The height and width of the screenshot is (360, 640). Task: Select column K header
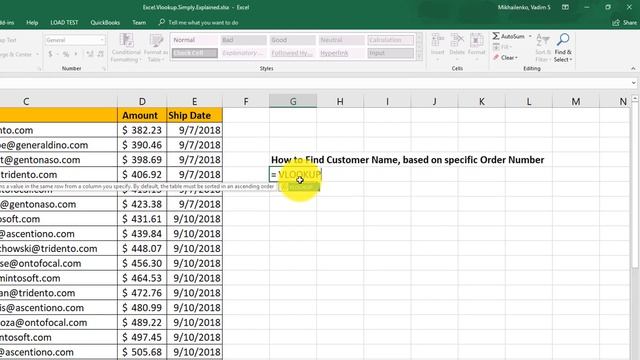pyautogui.click(x=481, y=101)
